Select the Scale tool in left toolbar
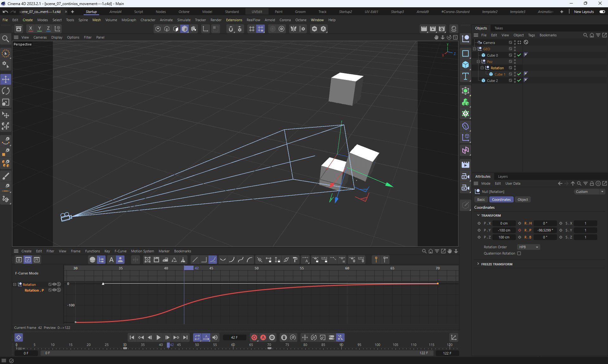This screenshot has width=608, height=364. click(6, 102)
